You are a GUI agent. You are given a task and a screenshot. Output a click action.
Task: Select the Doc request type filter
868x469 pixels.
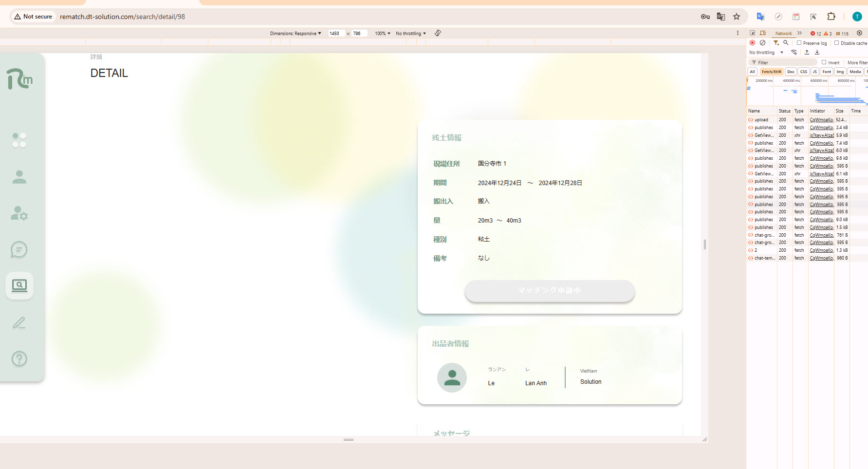tap(791, 72)
